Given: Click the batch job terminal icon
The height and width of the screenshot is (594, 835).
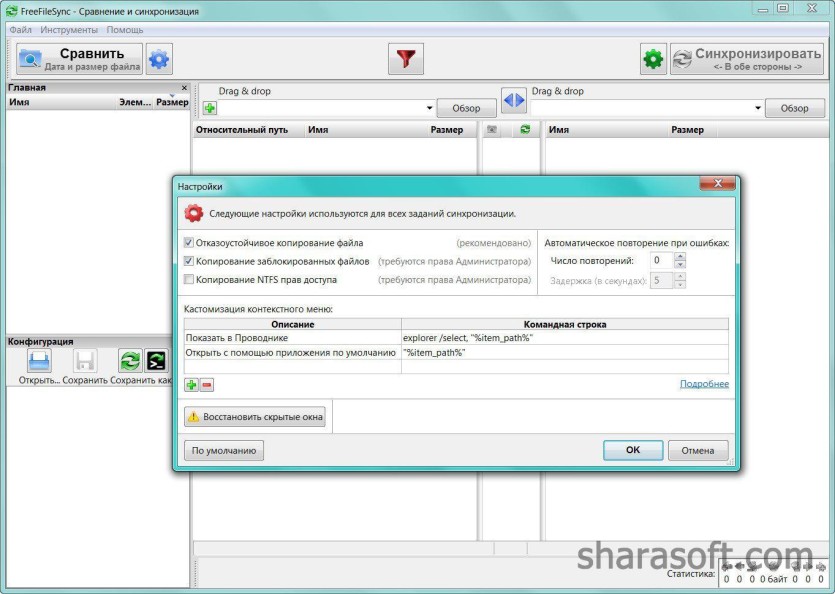Looking at the screenshot, I should 157,361.
